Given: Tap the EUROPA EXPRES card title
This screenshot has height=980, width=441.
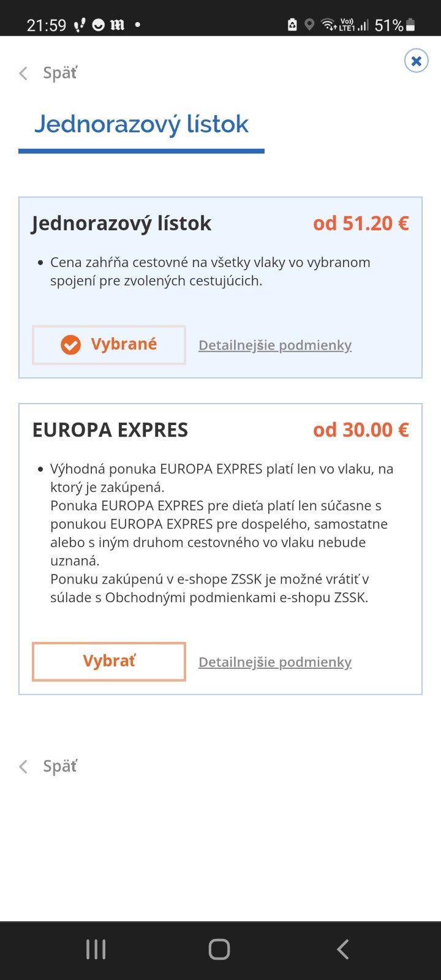Looking at the screenshot, I should pos(110,430).
